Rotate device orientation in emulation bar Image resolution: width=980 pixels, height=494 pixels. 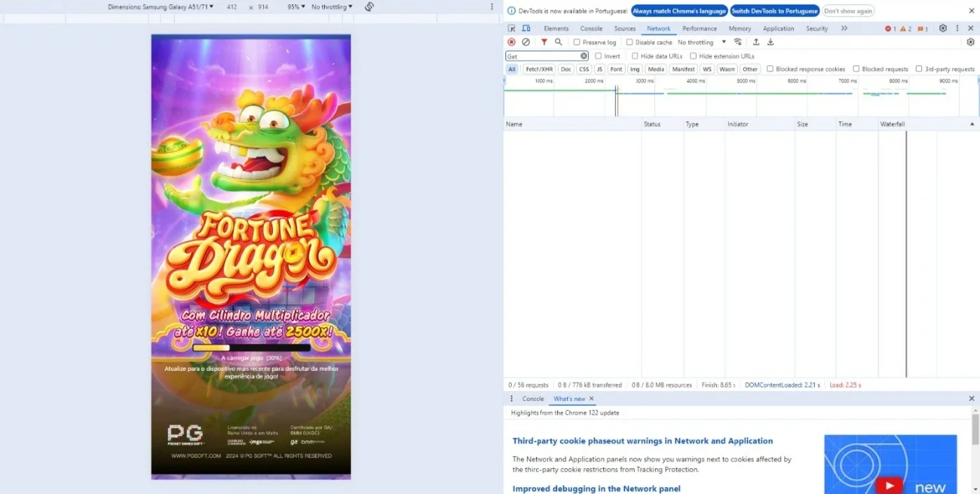tap(369, 7)
